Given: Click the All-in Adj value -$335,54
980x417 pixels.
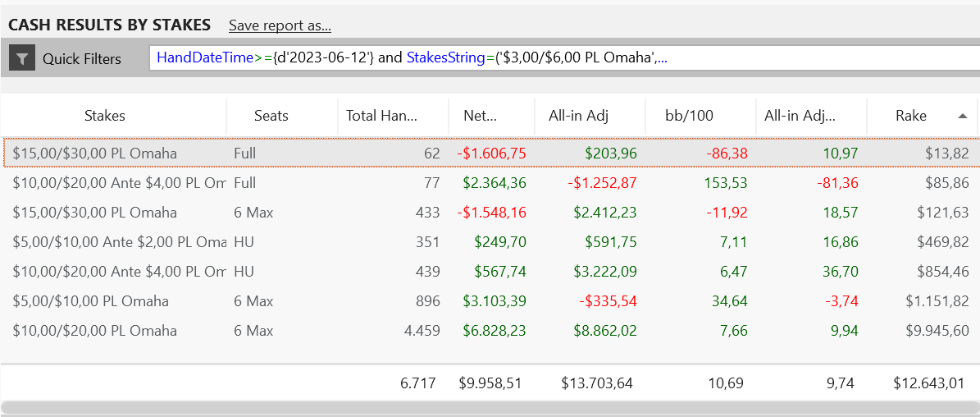Looking at the screenshot, I should pos(609,301).
